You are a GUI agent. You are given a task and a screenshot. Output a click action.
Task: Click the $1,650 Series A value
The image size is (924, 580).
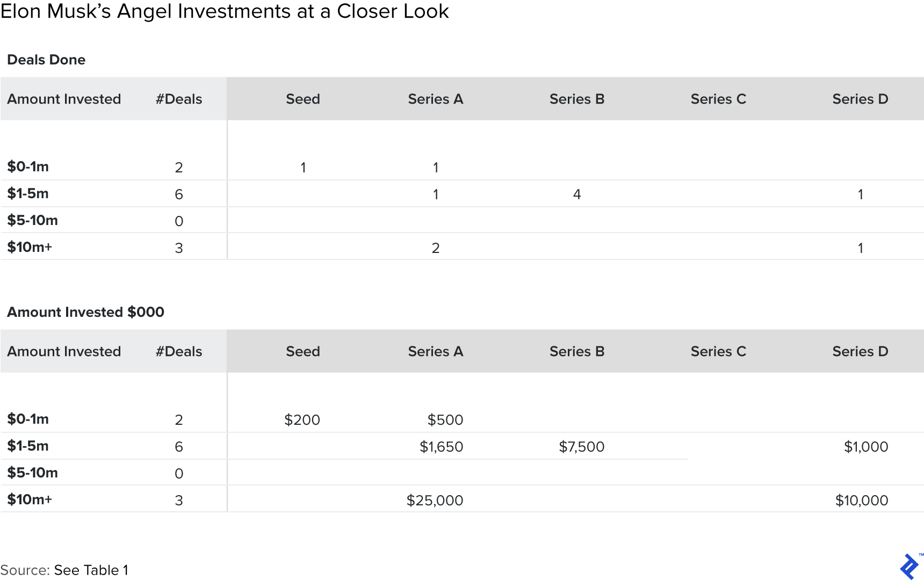(441, 447)
